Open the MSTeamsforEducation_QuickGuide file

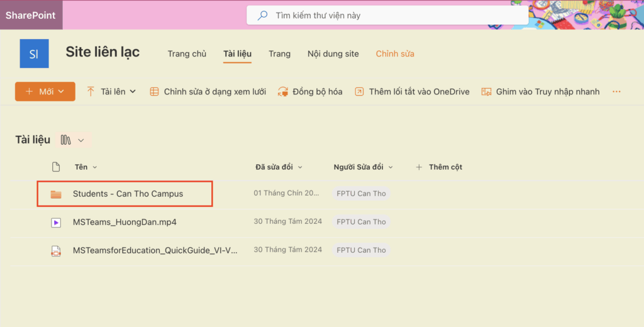point(155,250)
